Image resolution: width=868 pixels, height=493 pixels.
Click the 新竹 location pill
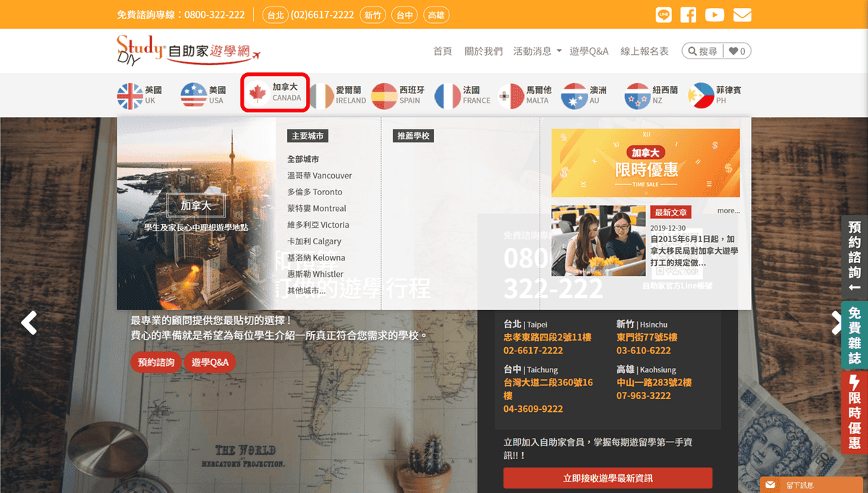click(373, 15)
